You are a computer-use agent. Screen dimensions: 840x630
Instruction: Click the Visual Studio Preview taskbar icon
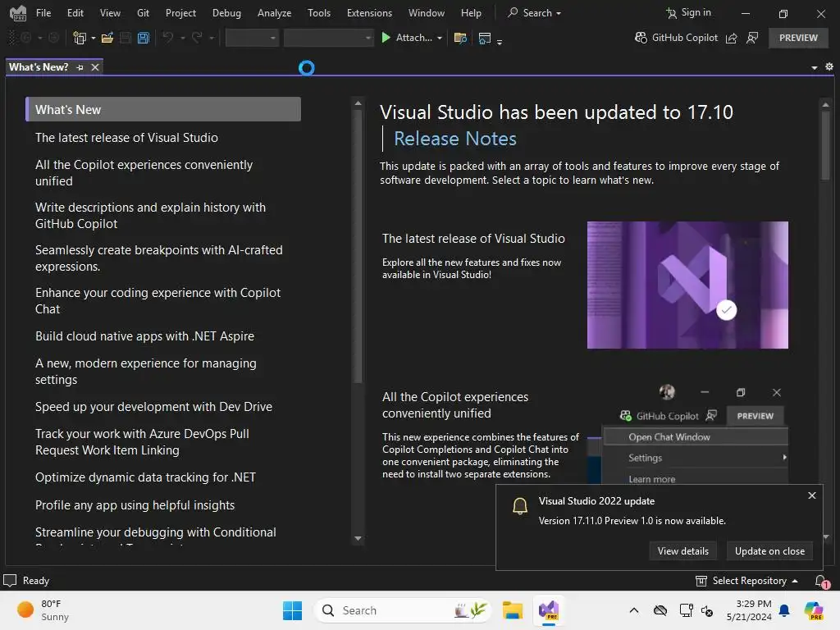point(549,610)
